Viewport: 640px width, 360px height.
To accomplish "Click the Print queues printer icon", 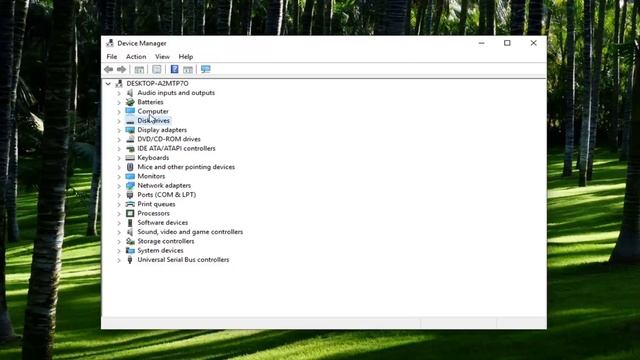I will point(130,204).
